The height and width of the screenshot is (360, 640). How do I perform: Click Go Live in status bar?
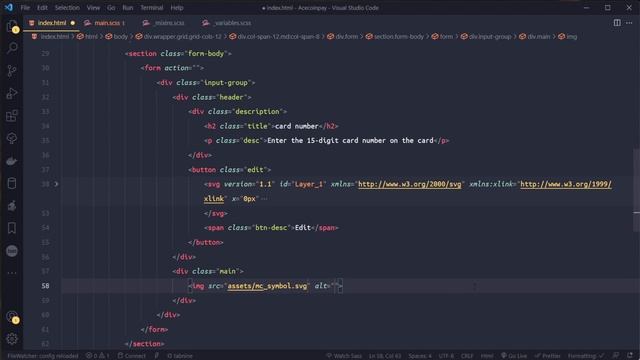[514, 356]
